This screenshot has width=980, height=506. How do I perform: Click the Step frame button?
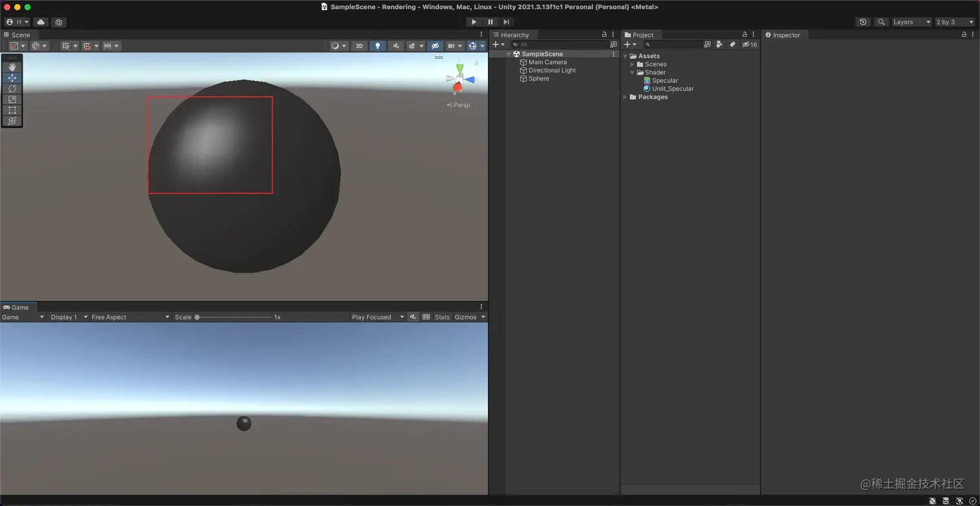(x=506, y=22)
